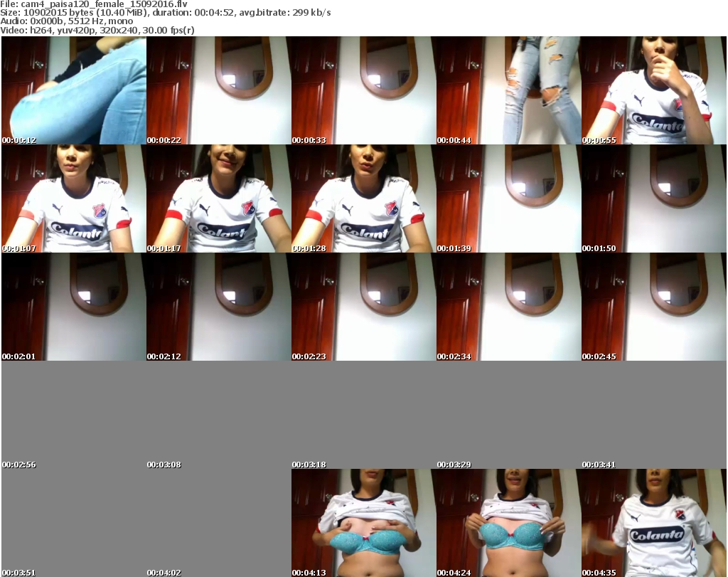Screen dimensions: 728x577
Task: Open the thumbnail stamped 00:01:50
Action: coord(654,198)
